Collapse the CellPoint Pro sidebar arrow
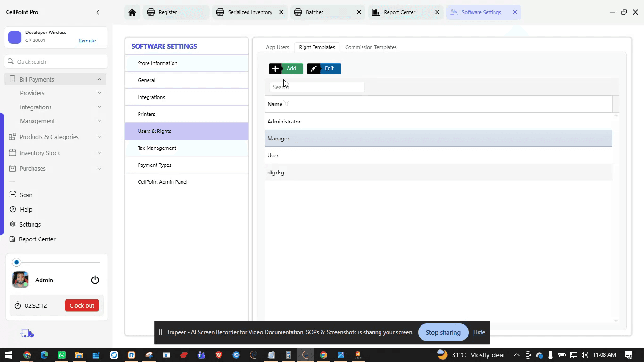The image size is (644, 362). 98,12
